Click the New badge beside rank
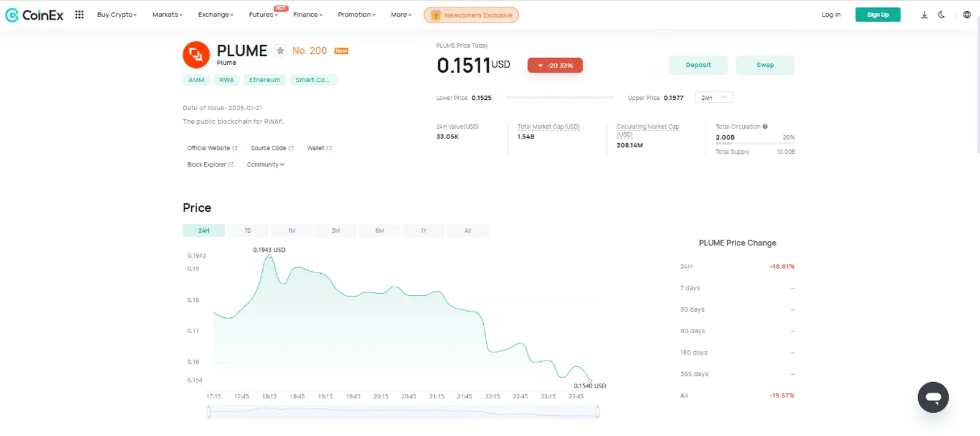This screenshot has width=980, height=436. (x=341, y=51)
